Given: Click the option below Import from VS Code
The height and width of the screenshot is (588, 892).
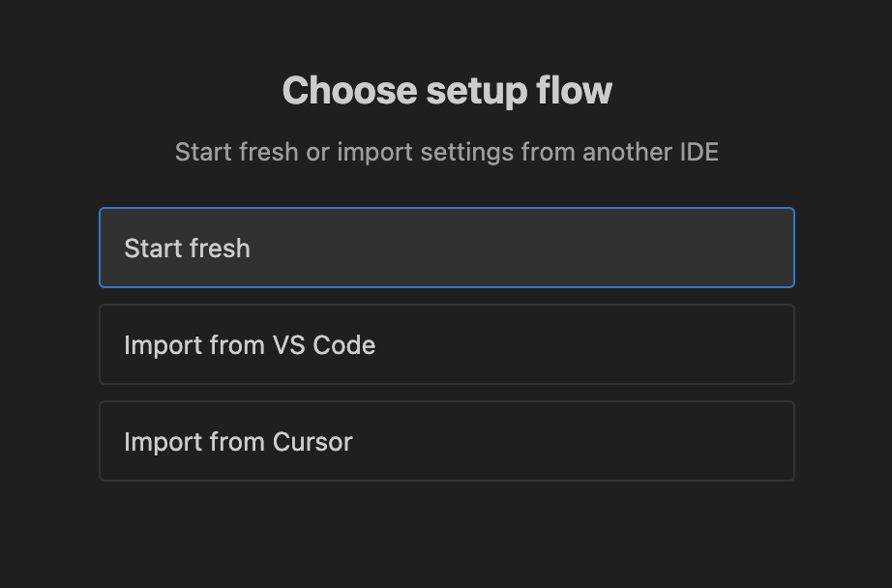Looking at the screenshot, I should tap(446, 441).
